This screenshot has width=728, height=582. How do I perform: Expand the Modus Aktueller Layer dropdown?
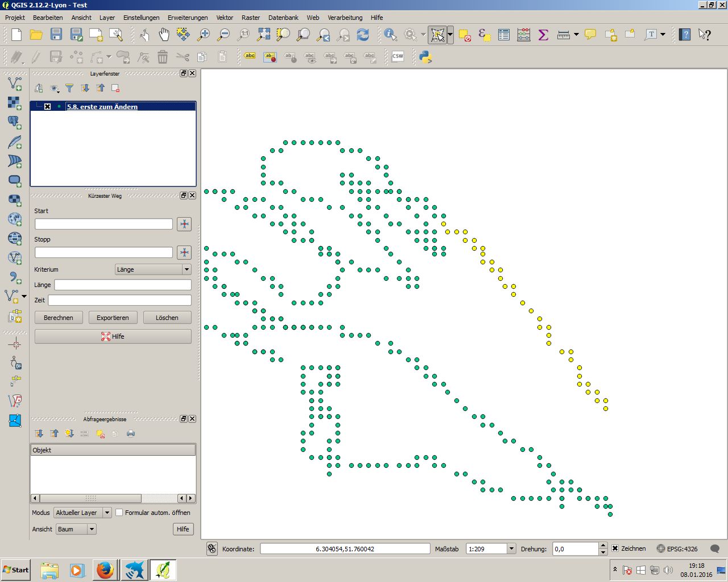107,513
